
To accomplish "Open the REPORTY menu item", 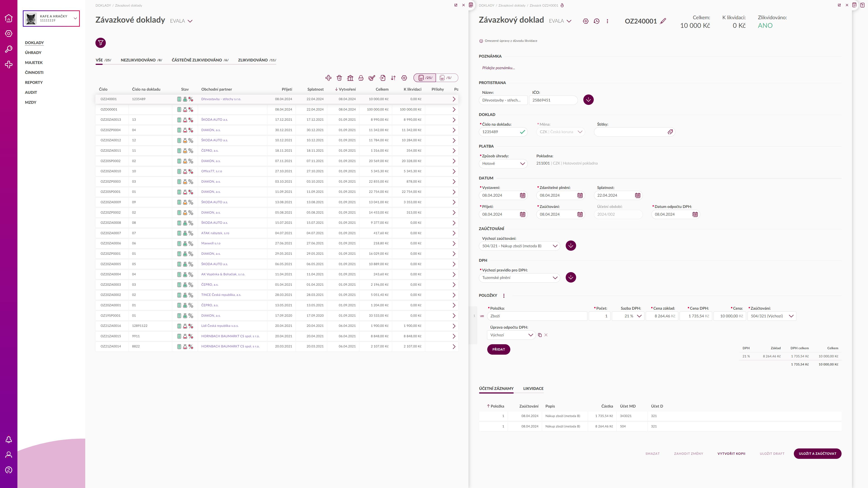I will click(x=34, y=83).
